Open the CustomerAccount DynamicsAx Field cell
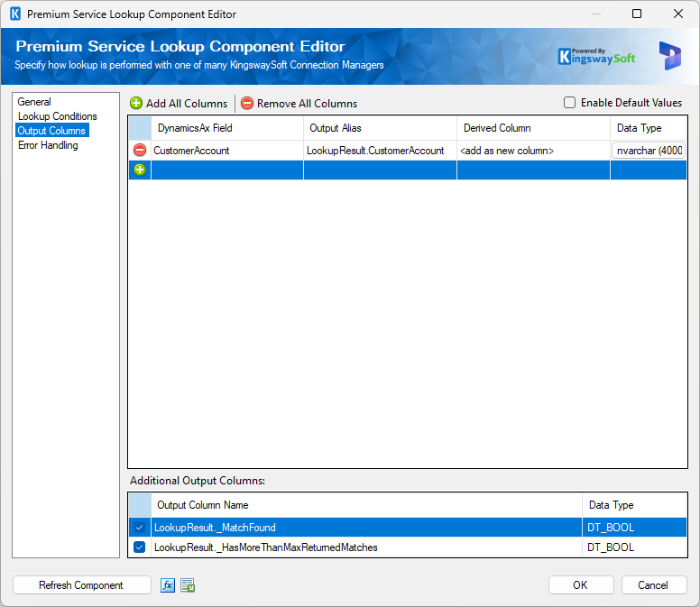 (x=227, y=151)
